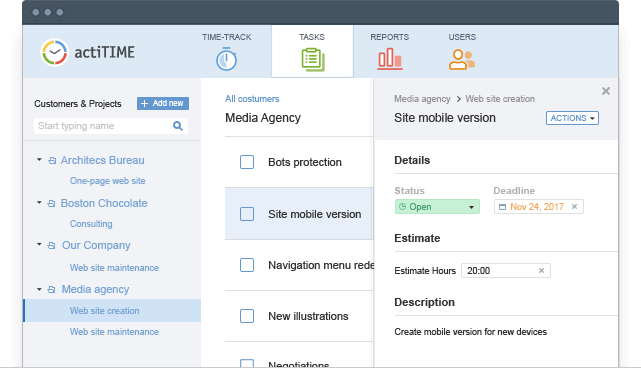Select the Boston Chocolate customer
The height and width of the screenshot is (368, 641).
coord(104,203)
